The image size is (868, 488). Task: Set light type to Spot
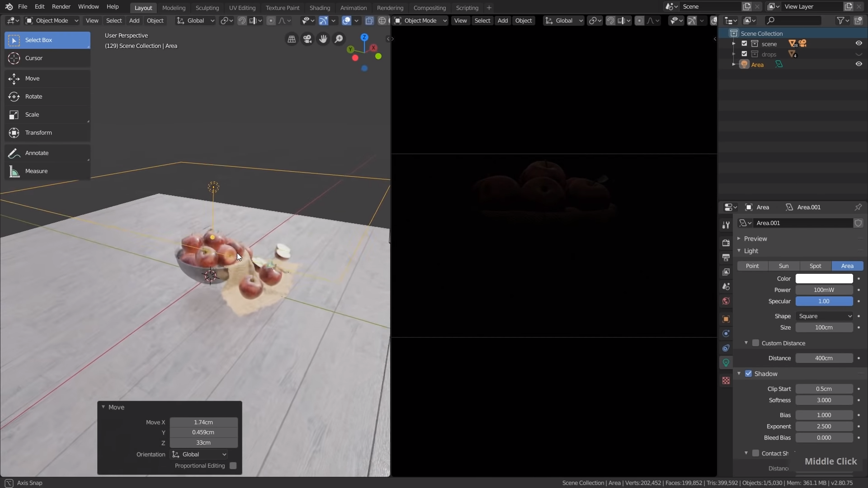tap(815, 266)
